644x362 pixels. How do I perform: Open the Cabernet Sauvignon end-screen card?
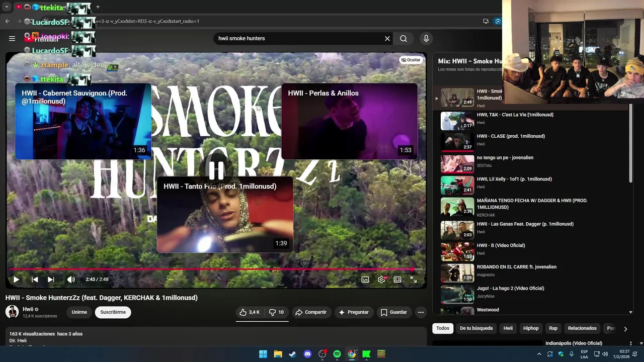[x=83, y=121]
